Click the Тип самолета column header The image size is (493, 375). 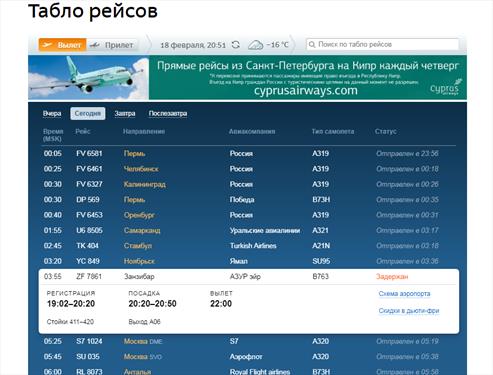coord(333,131)
